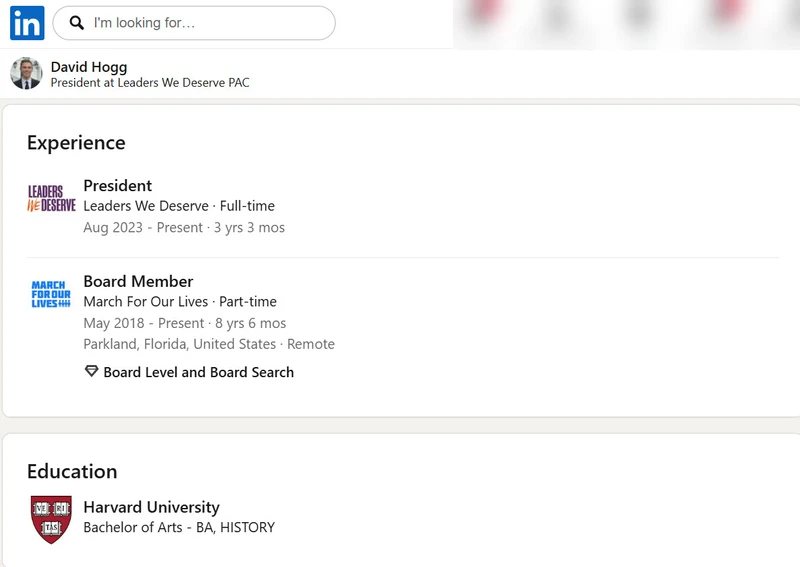Select "Leaders We Deserve · Full-time" line
800x567 pixels.
(x=179, y=206)
